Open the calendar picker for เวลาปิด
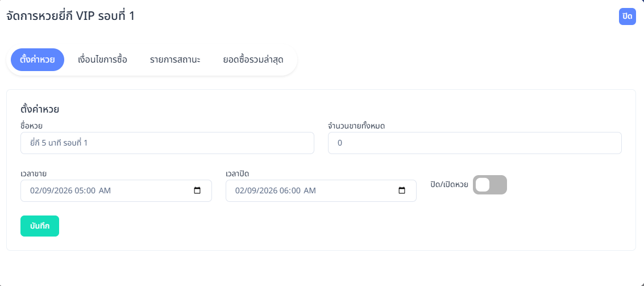This screenshot has height=286, width=644. click(x=402, y=191)
